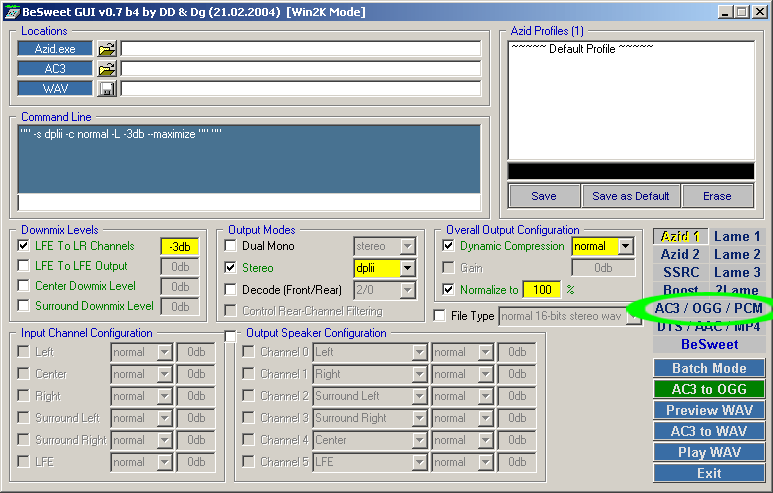Switch to the Azid 1 tab
This screenshot has width=773, height=493.
pyautogui.click(x=680, y=237)
